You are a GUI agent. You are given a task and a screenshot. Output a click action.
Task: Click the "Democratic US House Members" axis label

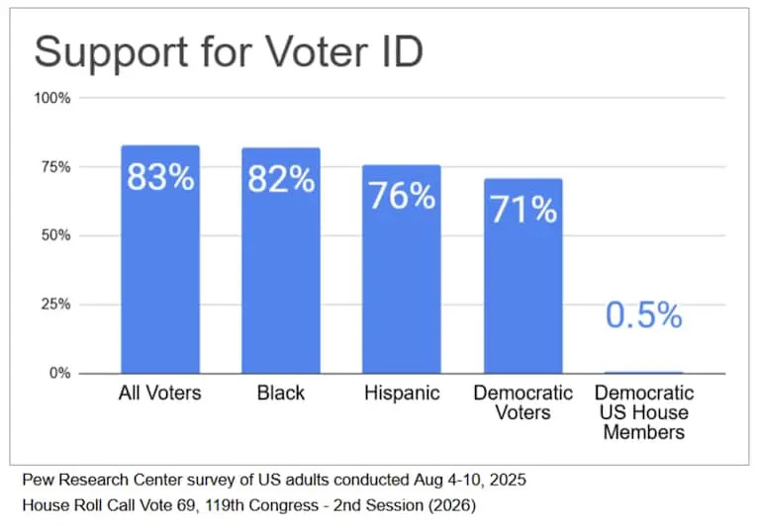[644, 412]
